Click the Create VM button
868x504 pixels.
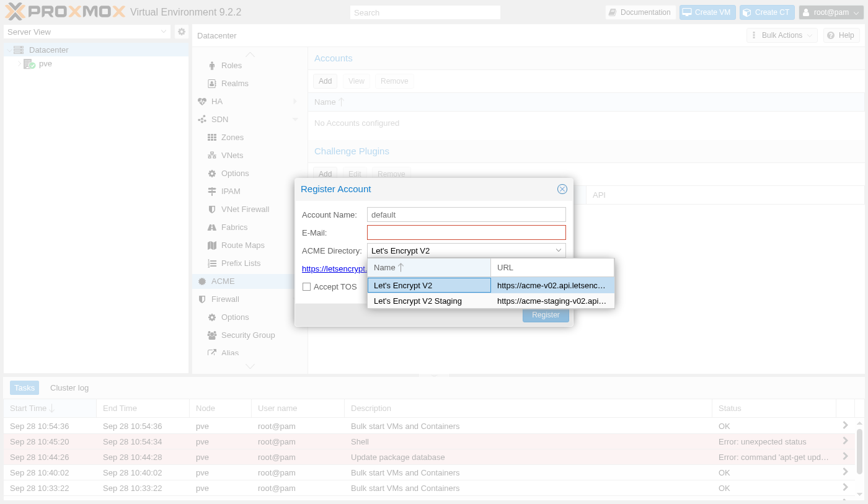[707, 12]
